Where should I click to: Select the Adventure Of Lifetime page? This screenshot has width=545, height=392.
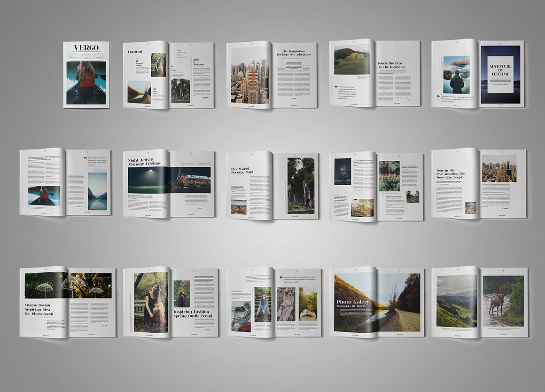[x=500, y=74]
